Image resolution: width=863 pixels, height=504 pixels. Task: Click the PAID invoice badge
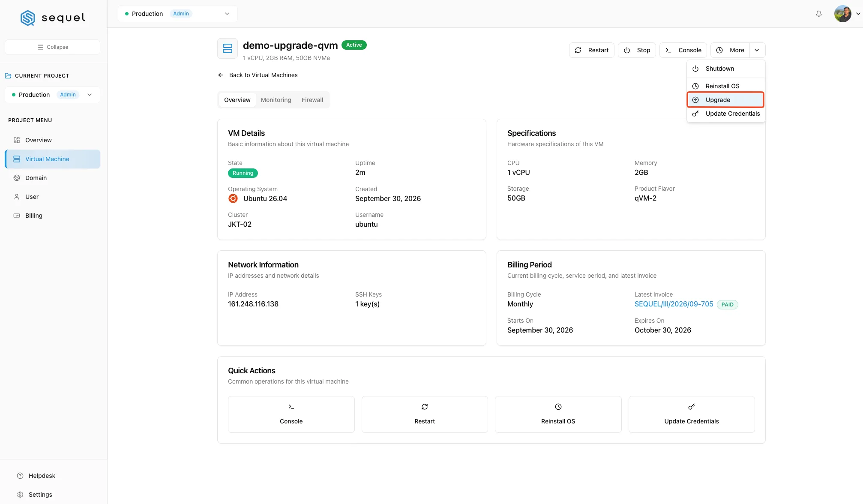click(727, 305)
